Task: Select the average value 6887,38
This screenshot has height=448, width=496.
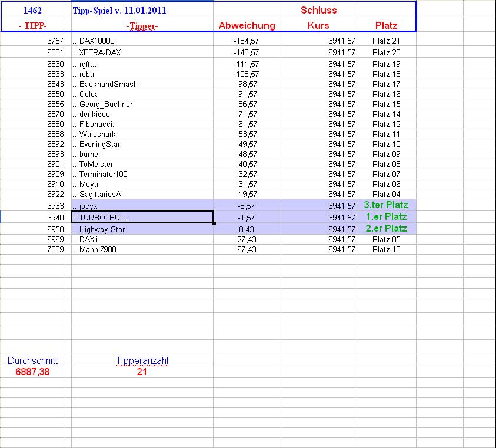Action: click(32, 372)
